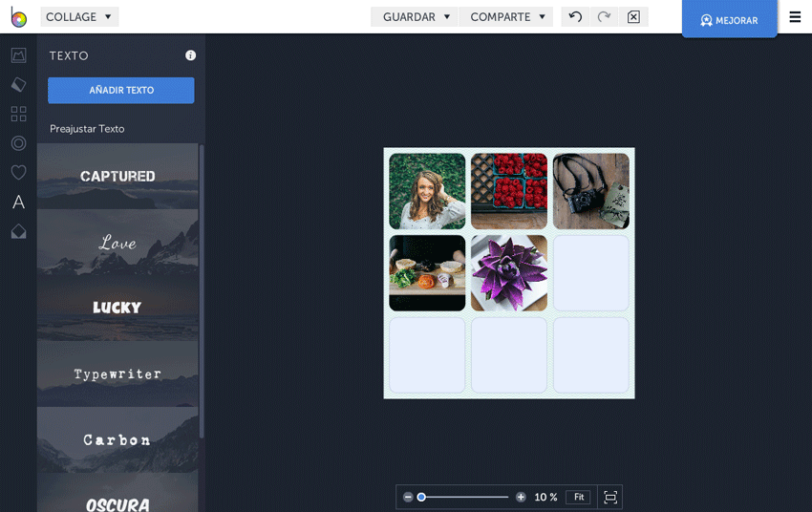Open the Patterns circle sidebar icon
Image resolution: width=812 pixels, height=512 pixels.
(x=19, y=143)
